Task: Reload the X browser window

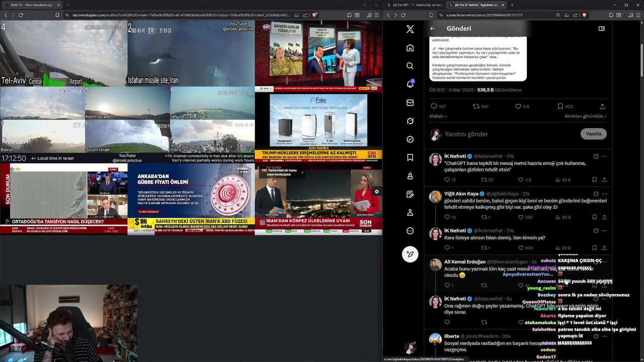Action: pos(403,15)
